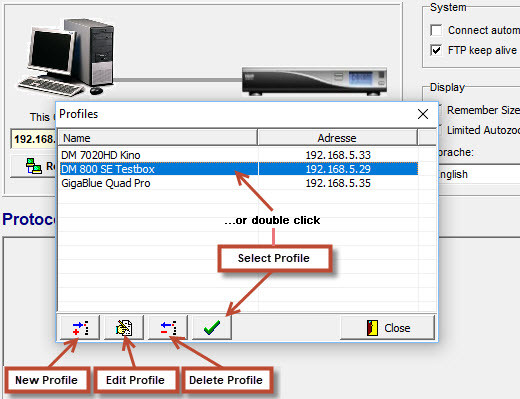The width and height of the screenshot is (520, 399).
Task: Click the New Profile add icon button
Action: [80, 328]
